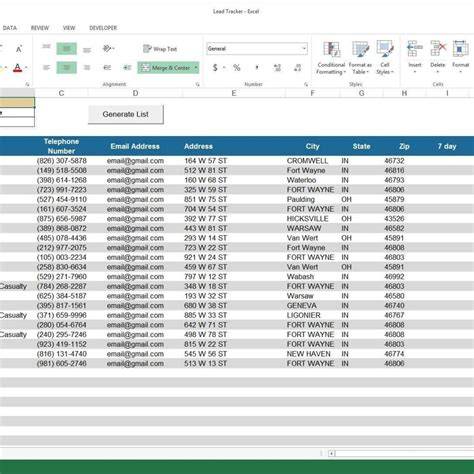Open the font color red swatch
Screen dimensions: 474x474
click(18, 68)
